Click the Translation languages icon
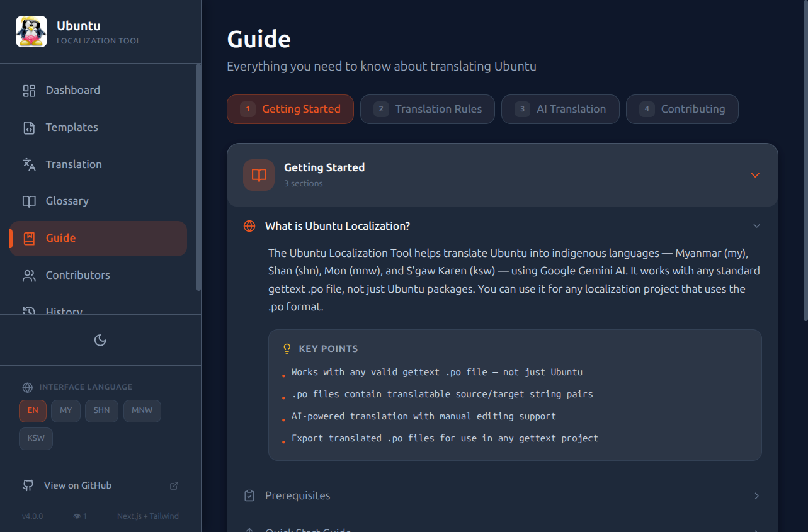The image size is (808, 532). coord(29,164)
